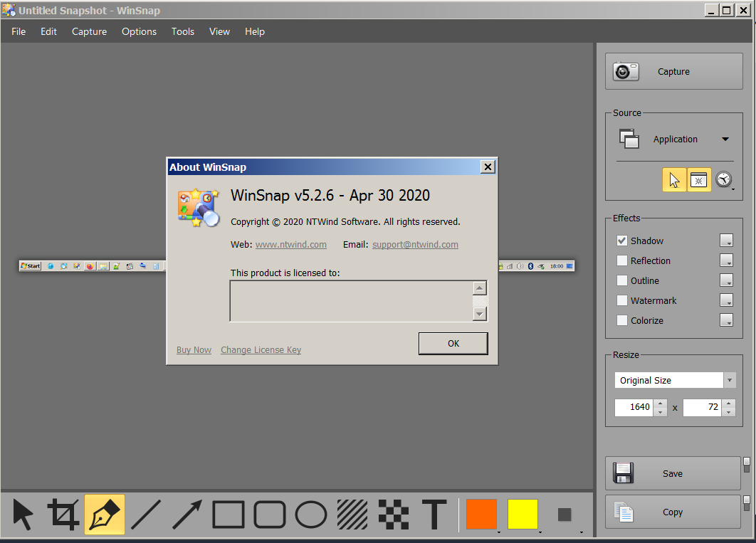Open the Tools menu
756x543 pixels.
[x=183, y=31]
